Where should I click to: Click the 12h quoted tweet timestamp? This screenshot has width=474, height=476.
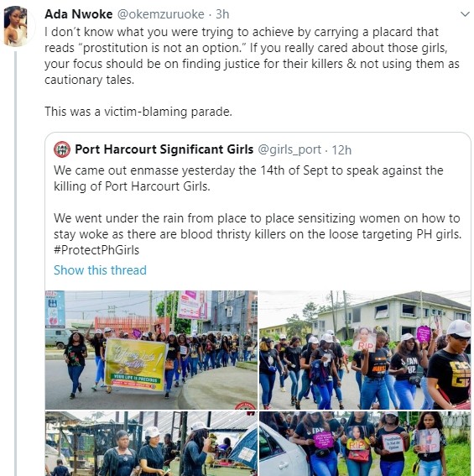click(341, 150)
